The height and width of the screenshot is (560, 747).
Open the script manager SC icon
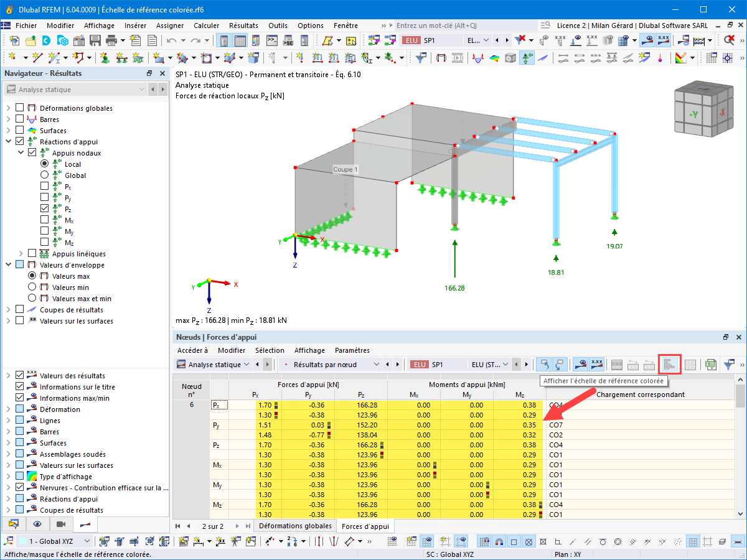pos(288,40)
